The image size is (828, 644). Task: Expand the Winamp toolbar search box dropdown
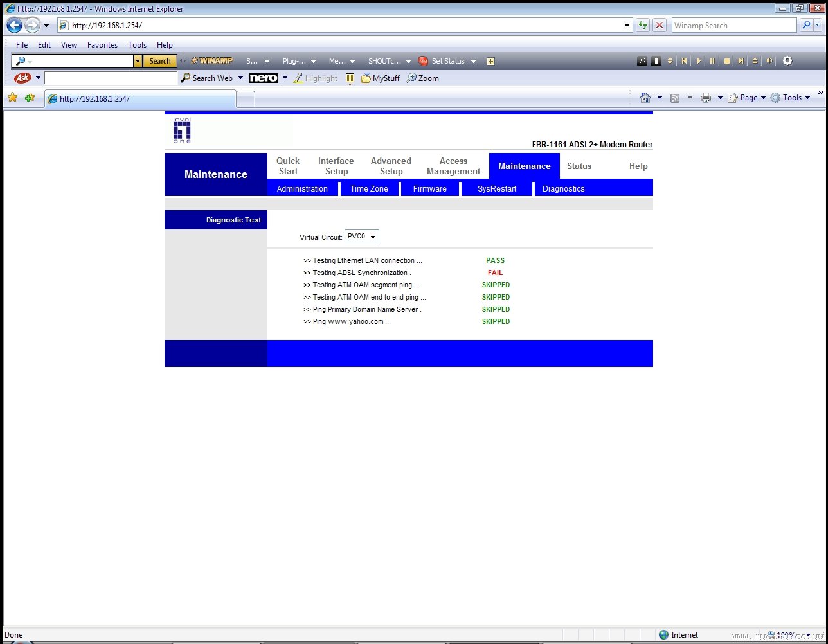(x=138, y=61)
